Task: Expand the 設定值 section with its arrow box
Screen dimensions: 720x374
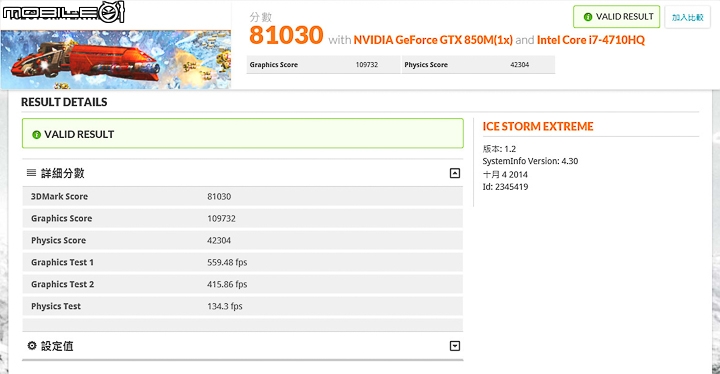Action: pos(455,346)
